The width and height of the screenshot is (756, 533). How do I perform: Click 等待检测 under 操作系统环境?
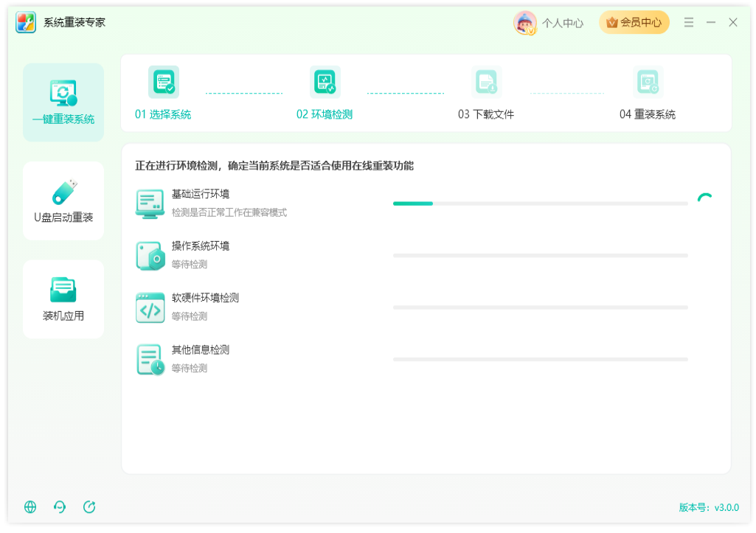(x=190, y=265)
